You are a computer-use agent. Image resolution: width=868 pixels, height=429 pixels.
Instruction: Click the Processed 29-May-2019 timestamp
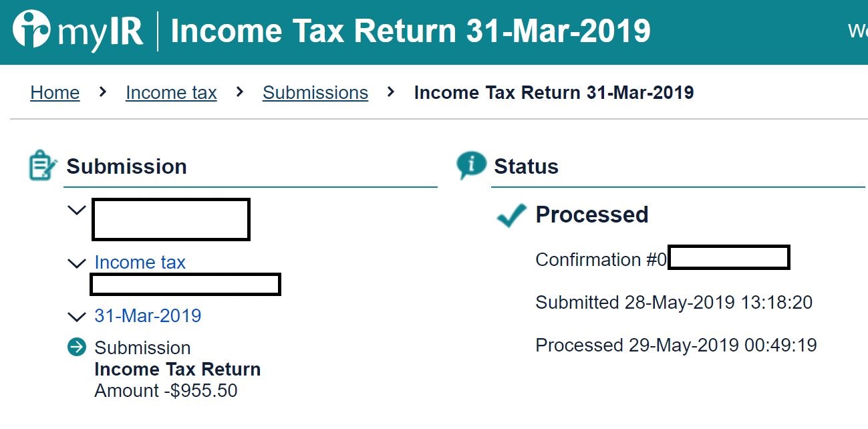(x=676, y=345)
